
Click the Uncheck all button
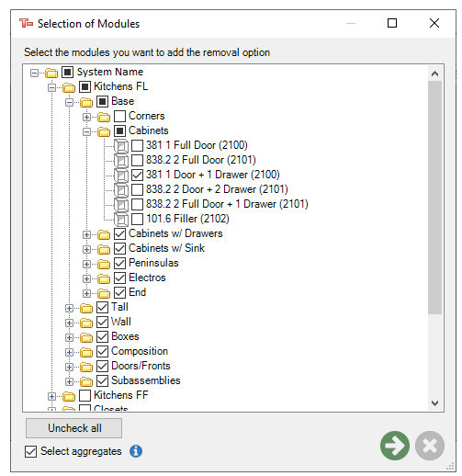click(x=73, y=428)
